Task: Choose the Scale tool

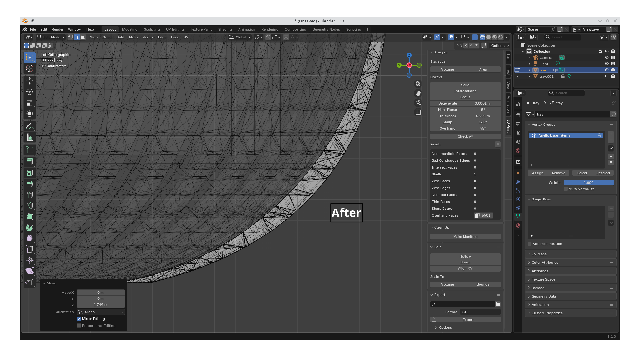Action: click(30, 103)
